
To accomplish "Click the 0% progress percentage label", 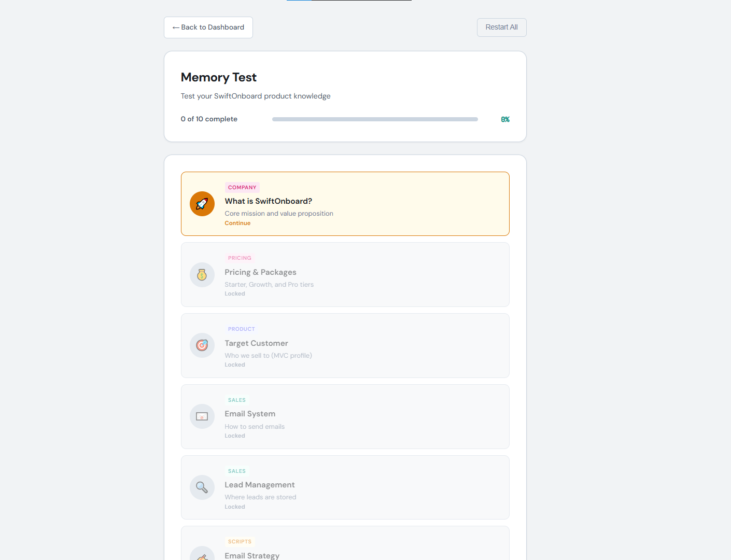I will pyautogui.click(x=505, y=120).
